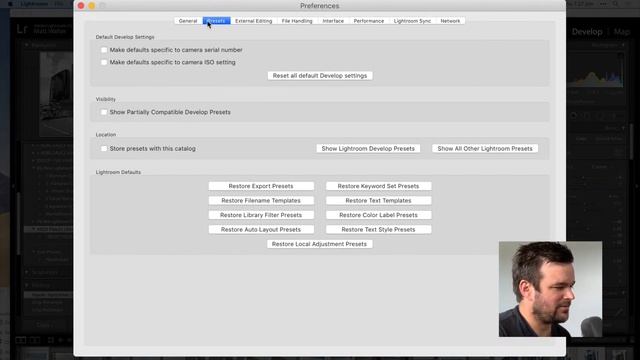640x360 pixels.
Task: Click Restore Text Templates
Action: tap(378, 201)
